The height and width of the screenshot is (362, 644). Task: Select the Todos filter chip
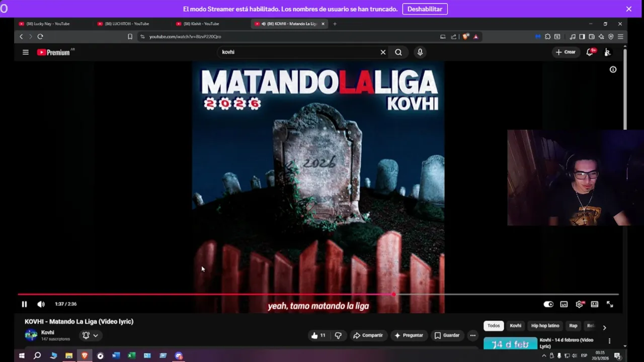(x=494, y=326)
